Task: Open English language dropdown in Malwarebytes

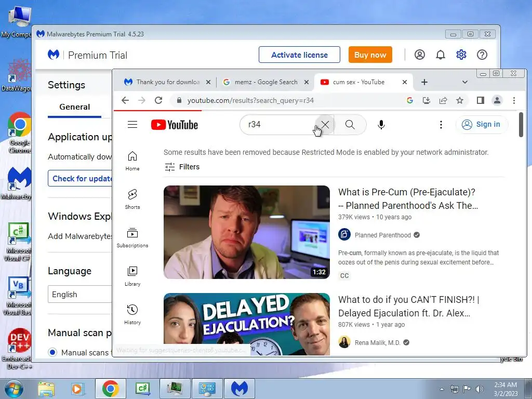Action: coord(79,294)
